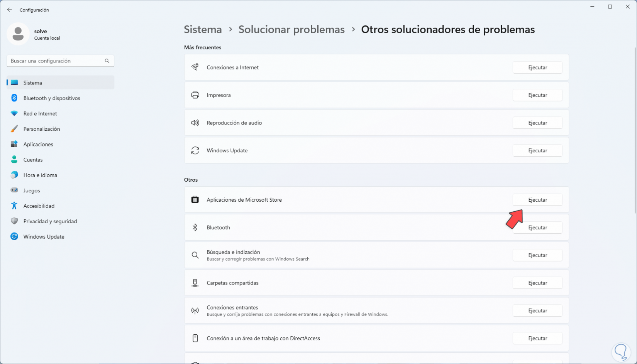Run the Búsqueda e indización troubleshooter
637x364 pixels.
pos(537,255)
